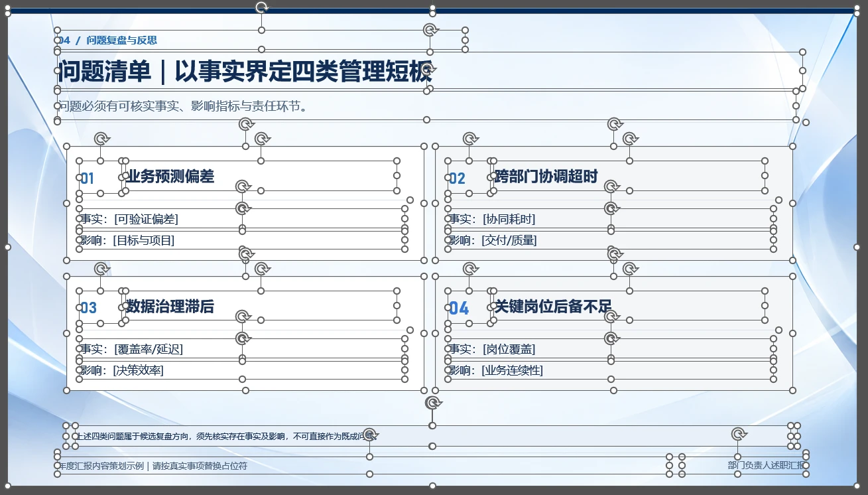Click the rotate handle above the "01" number box

pyautogui.click(x=101, y=138)
